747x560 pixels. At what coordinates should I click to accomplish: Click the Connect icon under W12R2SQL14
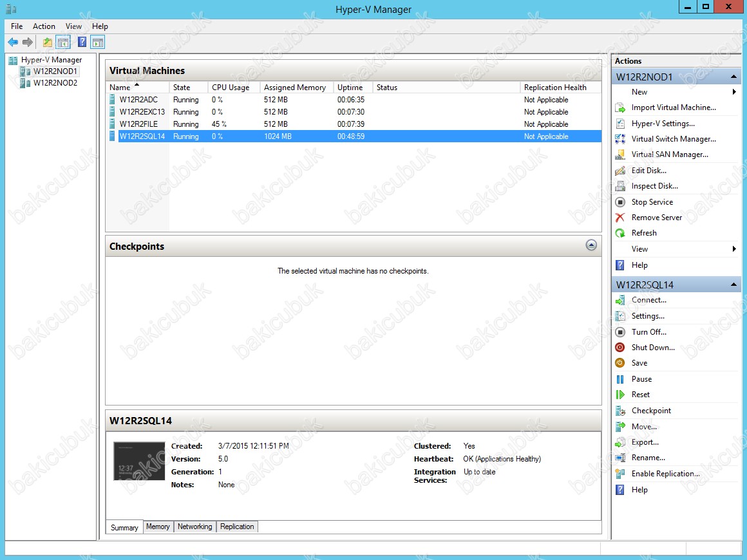619,300
